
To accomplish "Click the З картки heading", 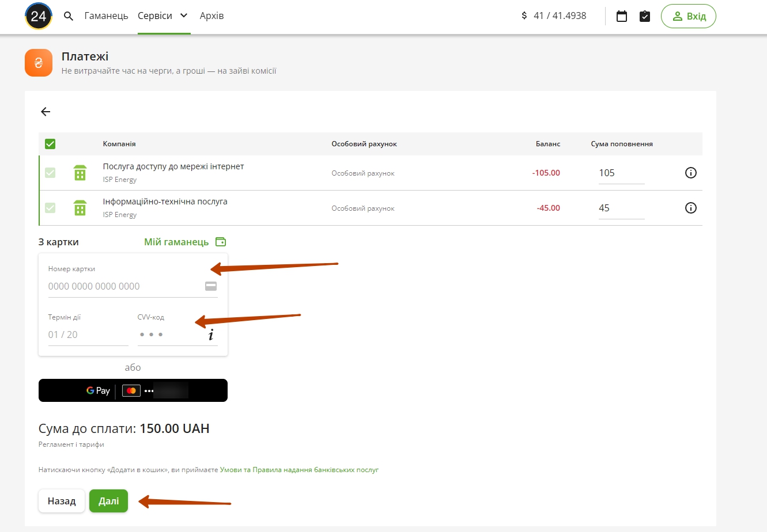I will (x=59, y=242).
